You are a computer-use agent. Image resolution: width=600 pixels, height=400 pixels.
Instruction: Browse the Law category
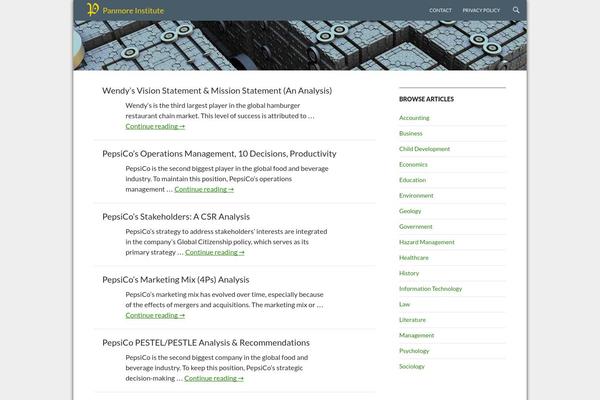[x=404, y=304]
